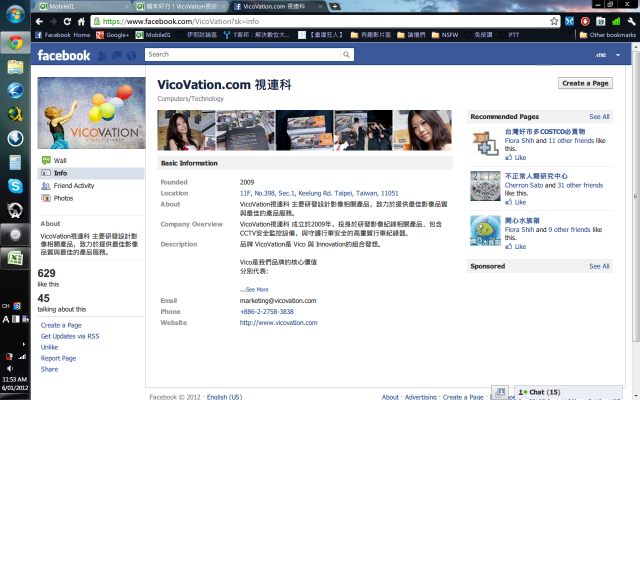The width and height of the screenshot is (640, 575).
Task: Open the VicoVation profile picture with balloons
Action: (x=91, y=113)
